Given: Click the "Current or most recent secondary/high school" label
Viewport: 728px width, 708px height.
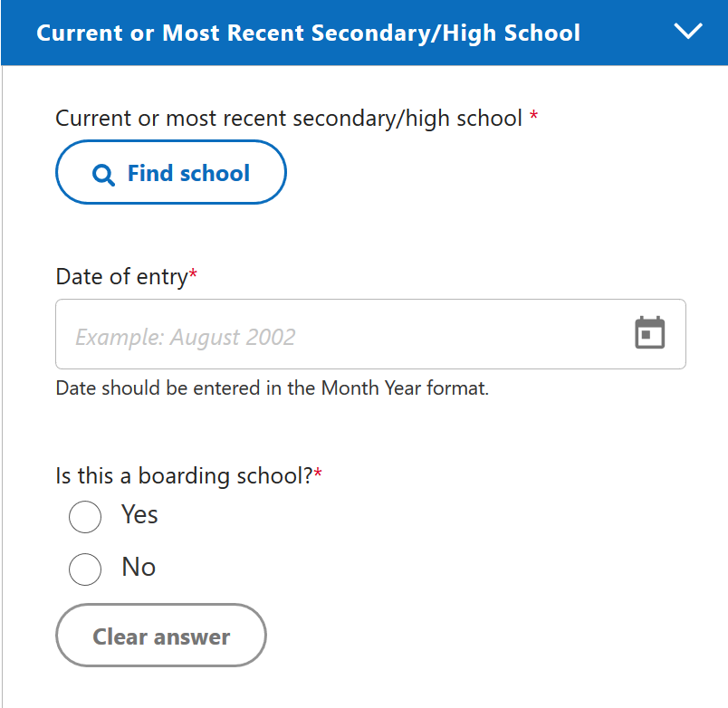Looking at the screenshot, I should click(289, 119).
